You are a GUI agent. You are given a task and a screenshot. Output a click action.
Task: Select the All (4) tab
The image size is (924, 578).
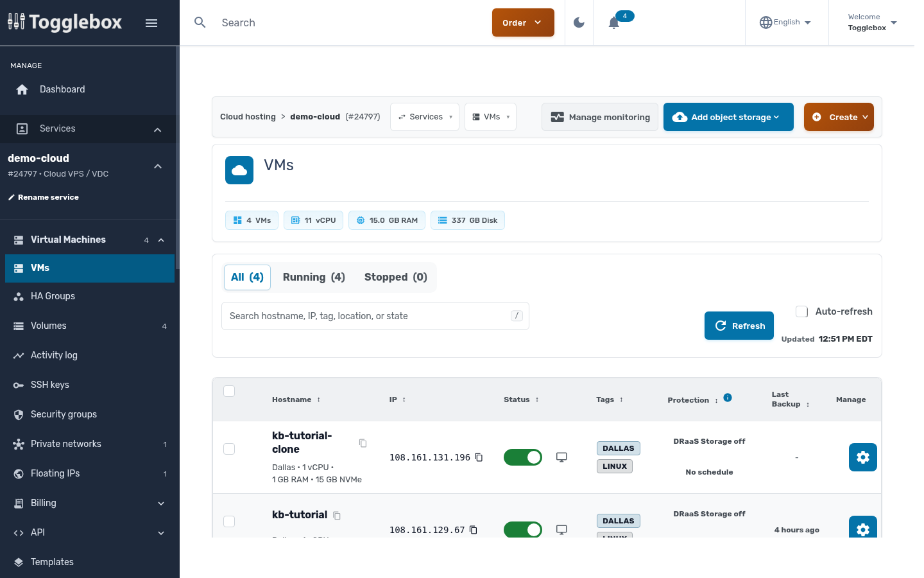tap(247, 277)
